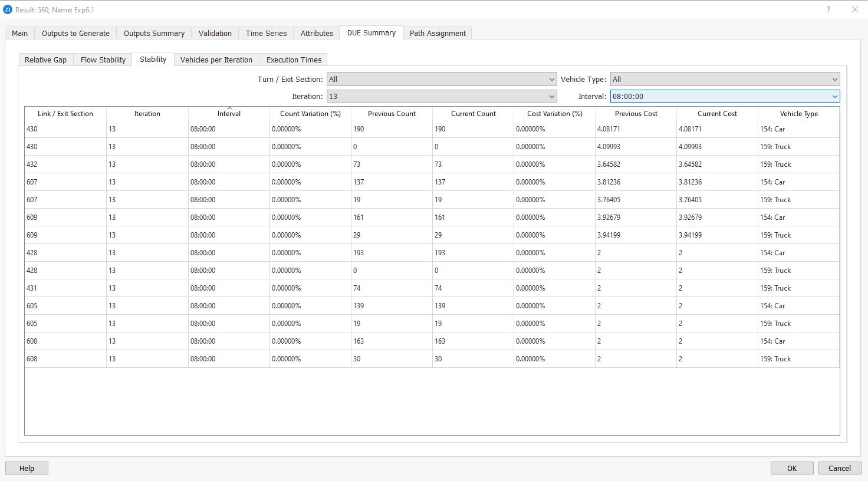Image resolution: width=868 pixels, height=481 pixels.
Task: Select the table row for link 432
Action: point(236,164)
